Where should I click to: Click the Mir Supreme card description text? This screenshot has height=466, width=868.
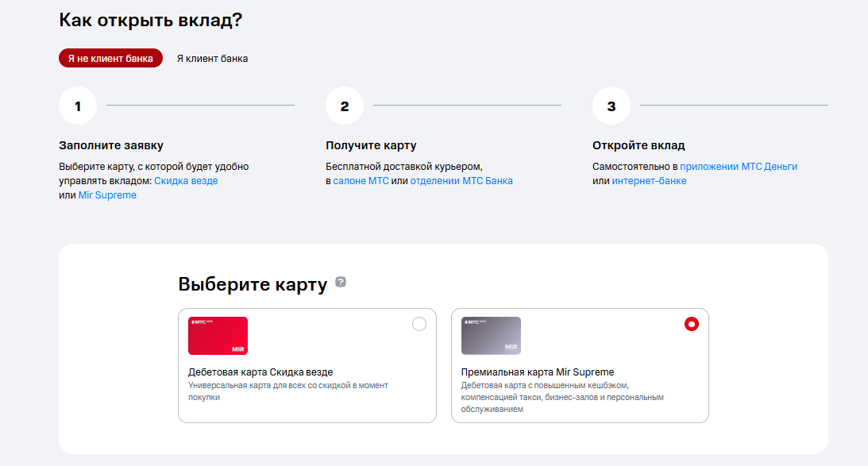(x=561, y=397)
